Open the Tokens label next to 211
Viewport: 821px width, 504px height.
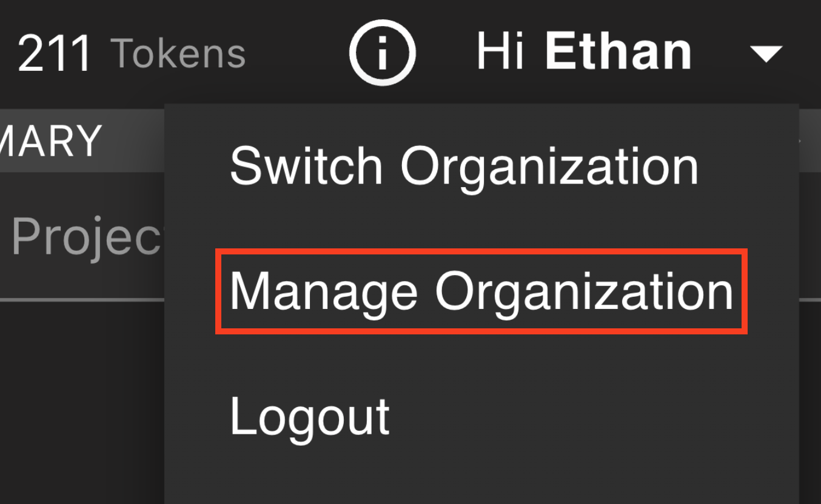coord(179,53)
